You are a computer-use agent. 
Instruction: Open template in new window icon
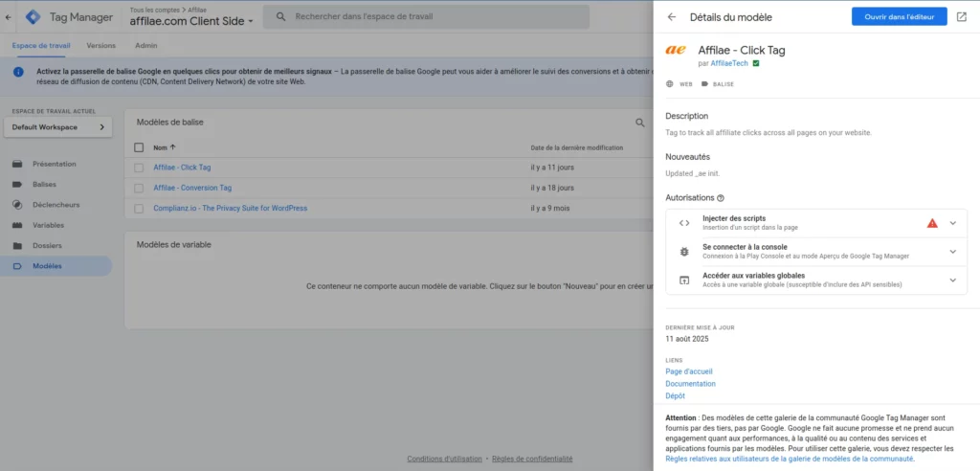[961, 16]
